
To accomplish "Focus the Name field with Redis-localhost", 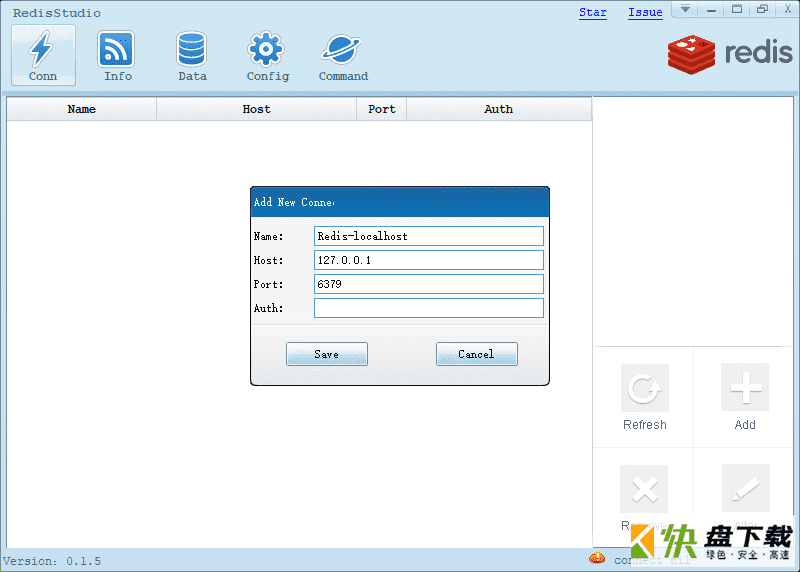I will [x=429, y=236].
